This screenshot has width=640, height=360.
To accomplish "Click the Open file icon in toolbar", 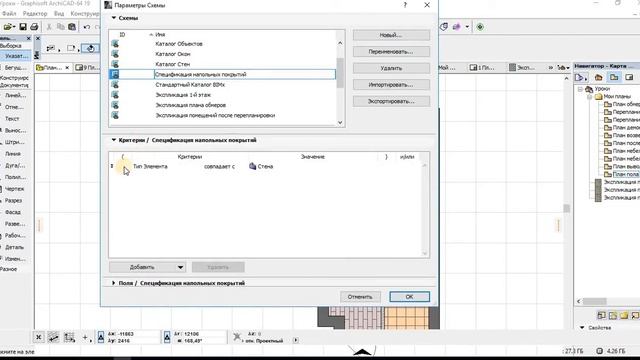I will [8, 27].
